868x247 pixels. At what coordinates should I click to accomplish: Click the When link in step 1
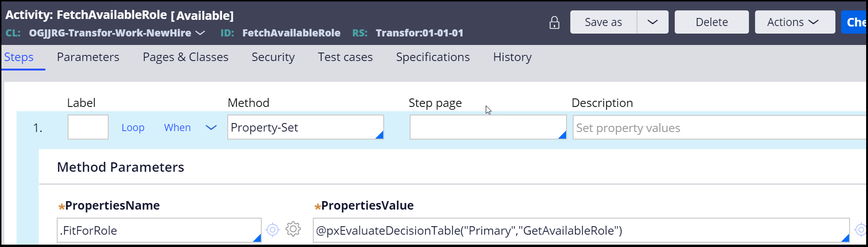click(177, 128)
